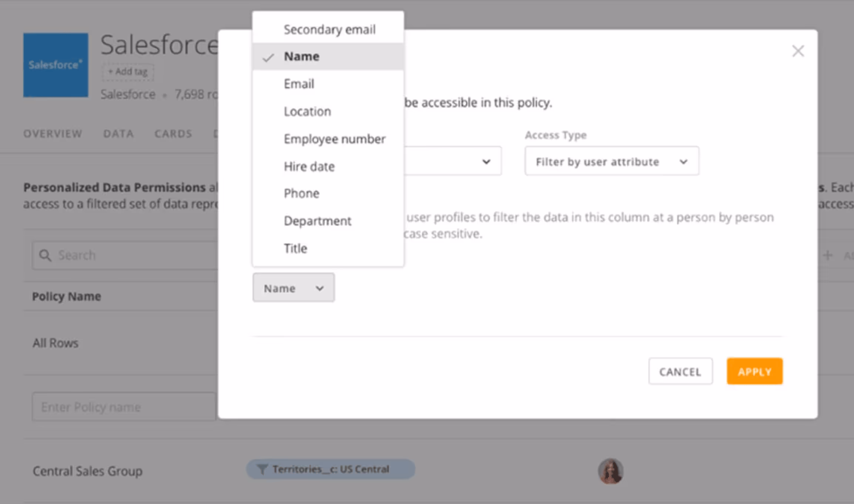
Task: Click the Territories filter funnel pill
Action: (330, 469)
